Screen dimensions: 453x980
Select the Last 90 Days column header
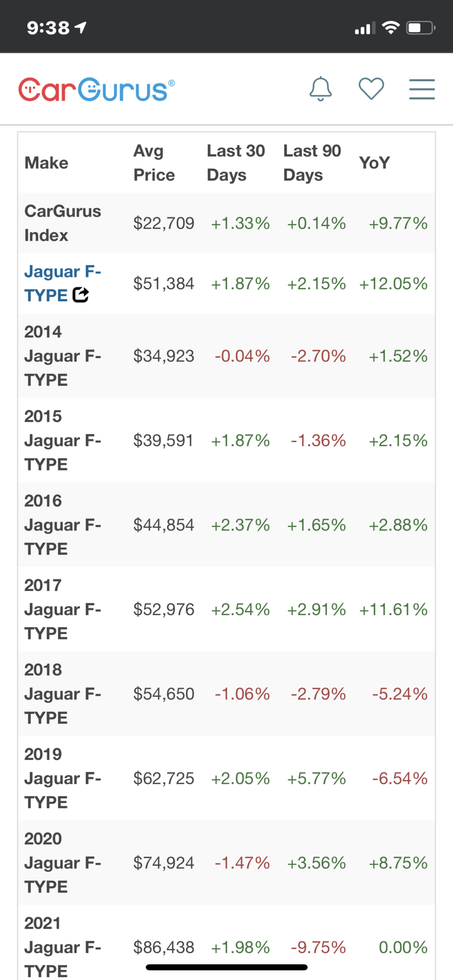tap(312, 163)
